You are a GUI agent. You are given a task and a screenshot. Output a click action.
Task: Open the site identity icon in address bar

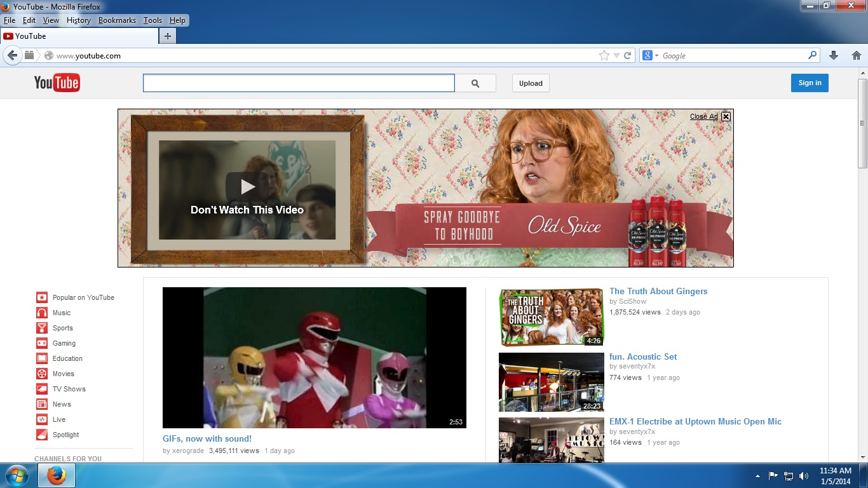[x=49, y=55]
